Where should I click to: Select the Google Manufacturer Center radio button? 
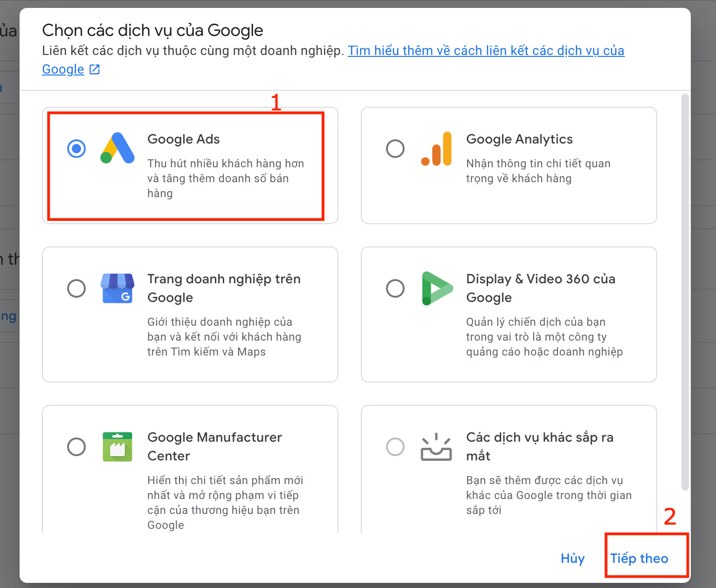[76, 447]
